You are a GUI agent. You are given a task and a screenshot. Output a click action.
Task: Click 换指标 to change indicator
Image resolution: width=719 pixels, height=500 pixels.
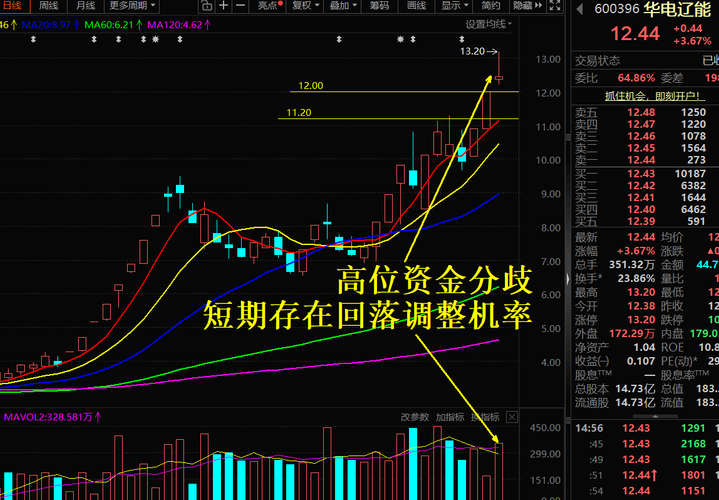(485, 417)
